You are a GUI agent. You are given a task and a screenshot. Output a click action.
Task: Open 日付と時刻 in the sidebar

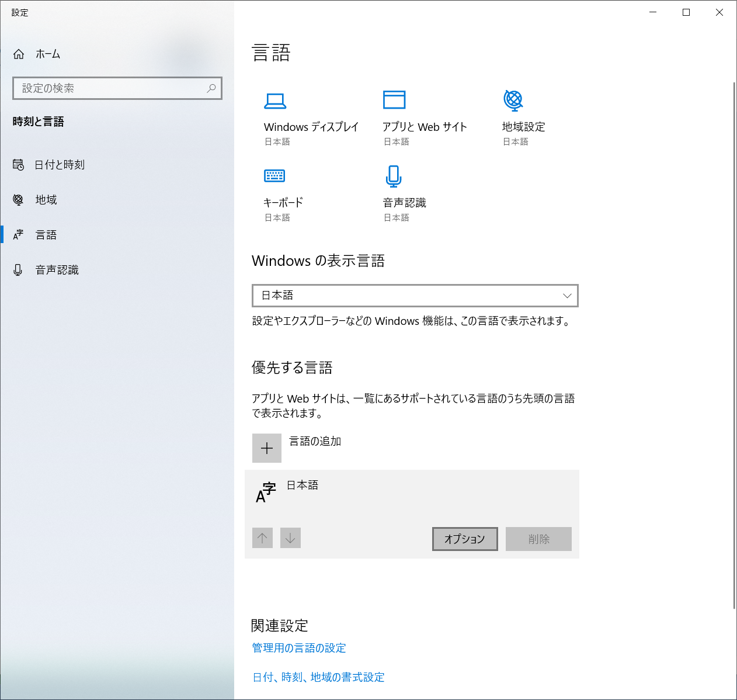[x=60, y=165]
